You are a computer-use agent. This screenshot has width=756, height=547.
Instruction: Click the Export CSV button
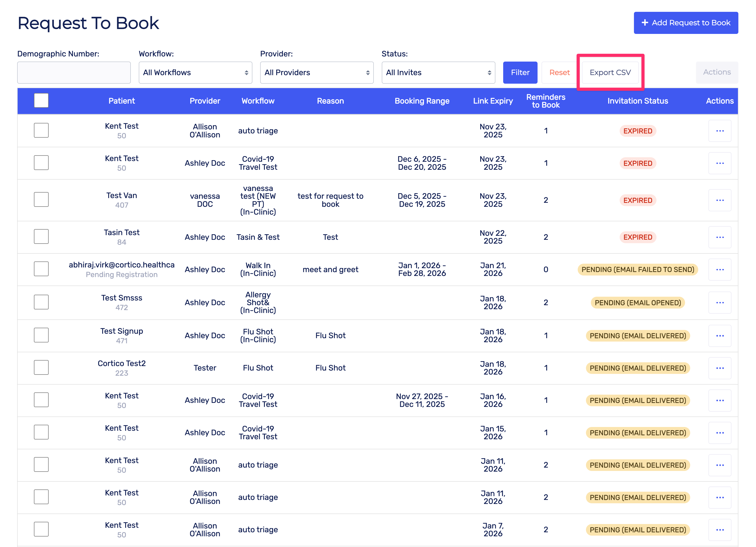(x=610, y=73)
